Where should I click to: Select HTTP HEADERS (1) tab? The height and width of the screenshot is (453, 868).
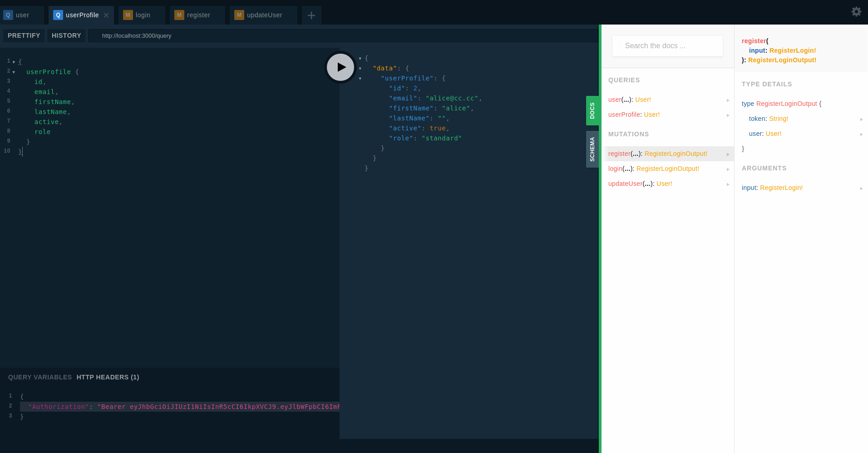(x=108, y=377)
